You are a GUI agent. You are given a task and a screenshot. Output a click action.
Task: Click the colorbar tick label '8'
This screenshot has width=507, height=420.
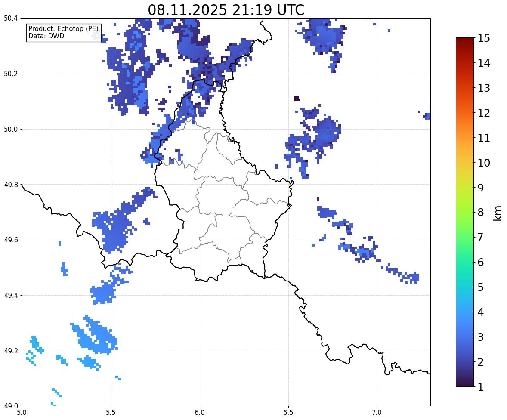pos(481,213)
